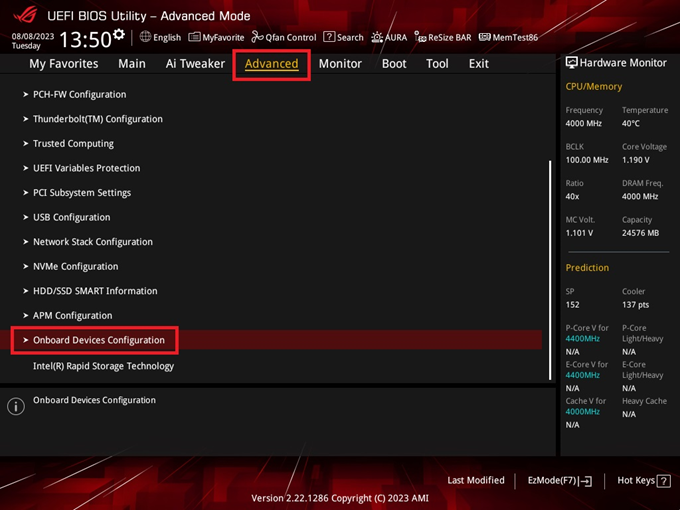Image resolution: width=680 pixels, height=510 pixels.
Task: Open APM Configuration entry
Action: click(72, 315)
